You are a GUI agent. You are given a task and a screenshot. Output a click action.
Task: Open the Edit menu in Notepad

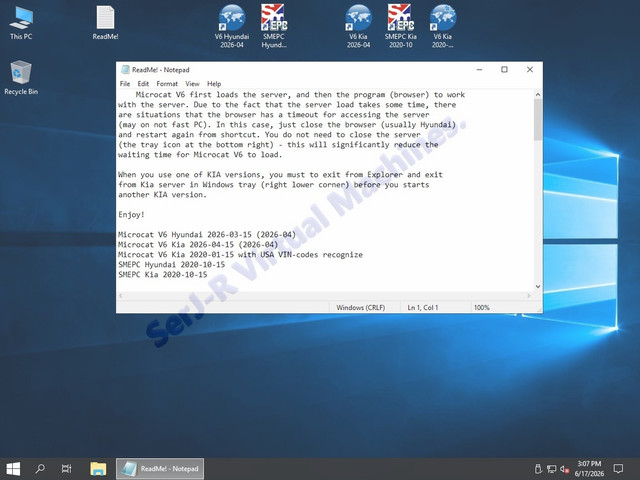(x=143, y=84)
